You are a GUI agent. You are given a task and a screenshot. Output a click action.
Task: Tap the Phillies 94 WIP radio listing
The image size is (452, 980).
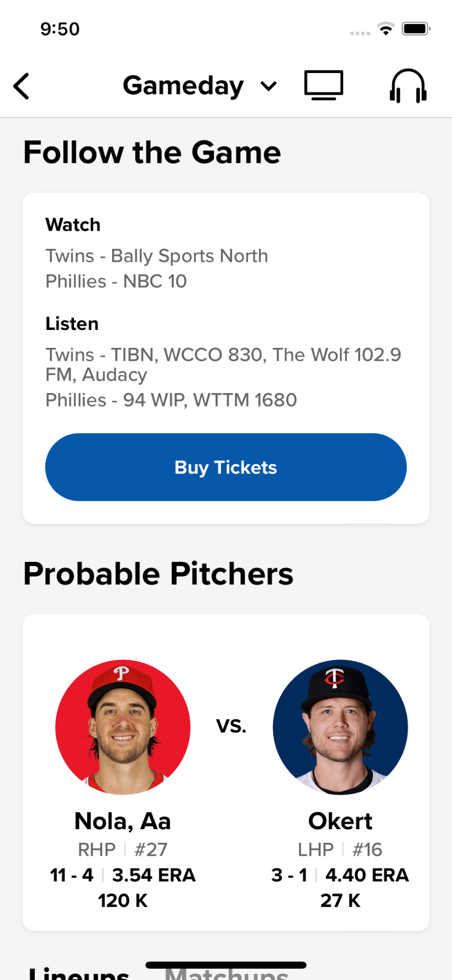point(171,400)
